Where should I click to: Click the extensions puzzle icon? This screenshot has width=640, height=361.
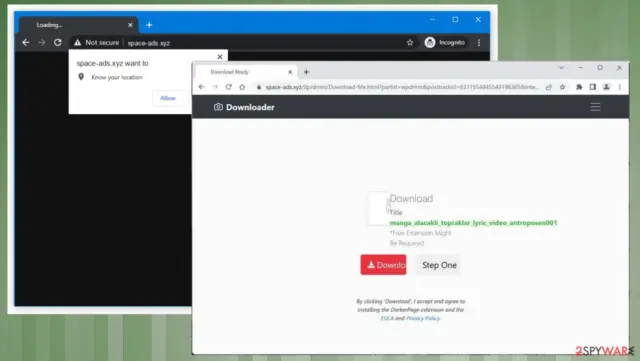point(579,87)
